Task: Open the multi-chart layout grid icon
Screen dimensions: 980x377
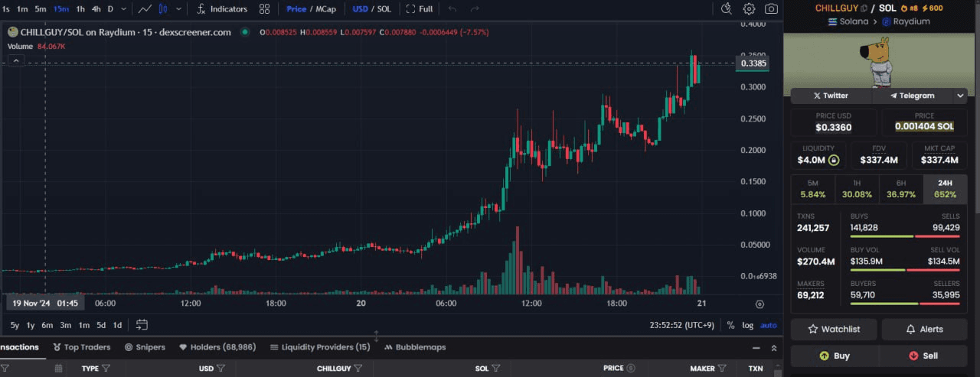Action: 264,9
